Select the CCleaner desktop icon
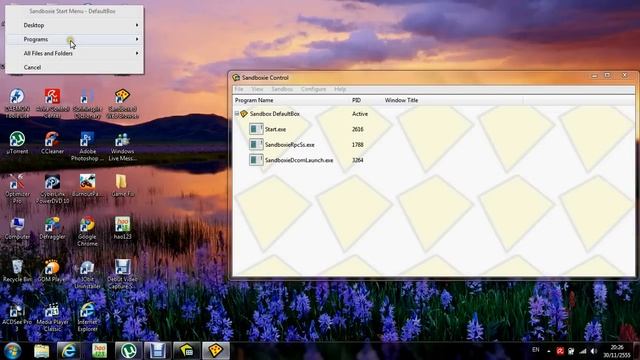The image size is (640, 360). (52, 142)
